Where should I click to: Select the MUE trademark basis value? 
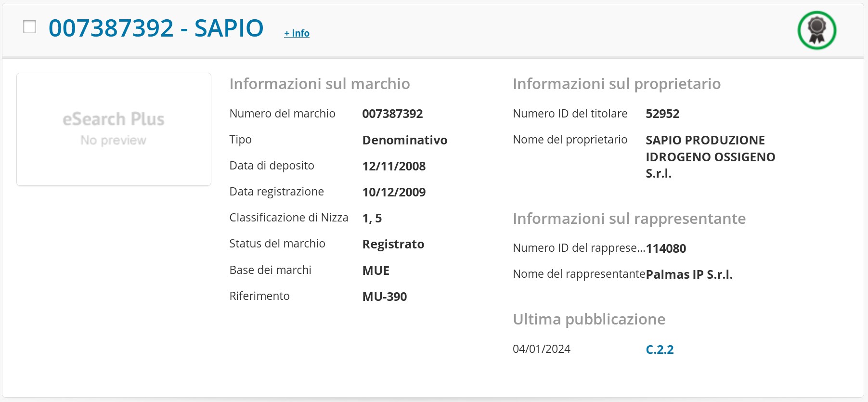(x=376, y=271)
